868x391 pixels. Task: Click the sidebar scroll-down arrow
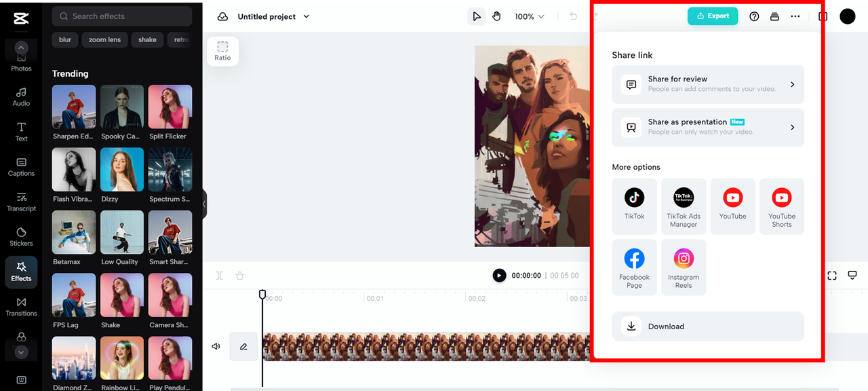tap(21, 352)
